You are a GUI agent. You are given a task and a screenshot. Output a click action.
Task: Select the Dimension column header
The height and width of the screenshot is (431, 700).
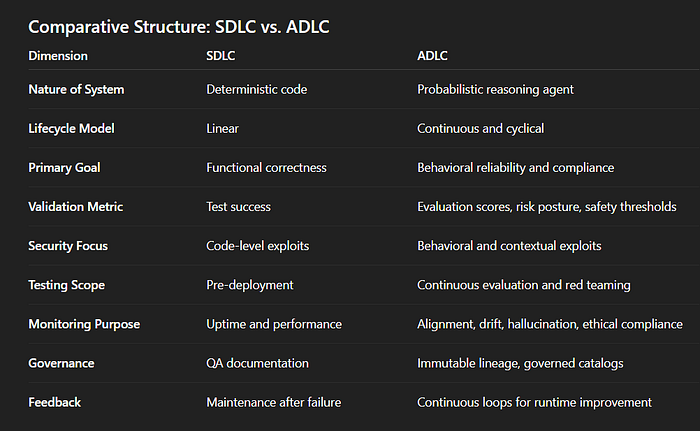click(x=58, y=56)
